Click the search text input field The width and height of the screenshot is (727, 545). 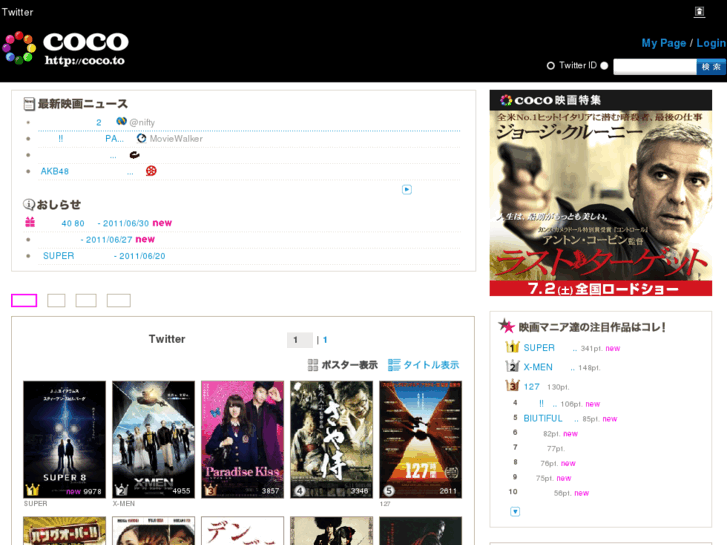tap(655, 67)
